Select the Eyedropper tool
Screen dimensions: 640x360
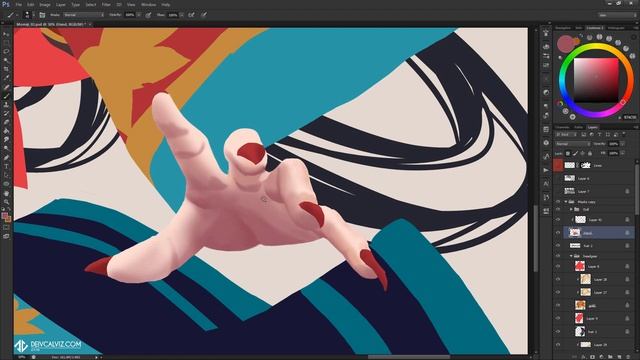point(6,78)
